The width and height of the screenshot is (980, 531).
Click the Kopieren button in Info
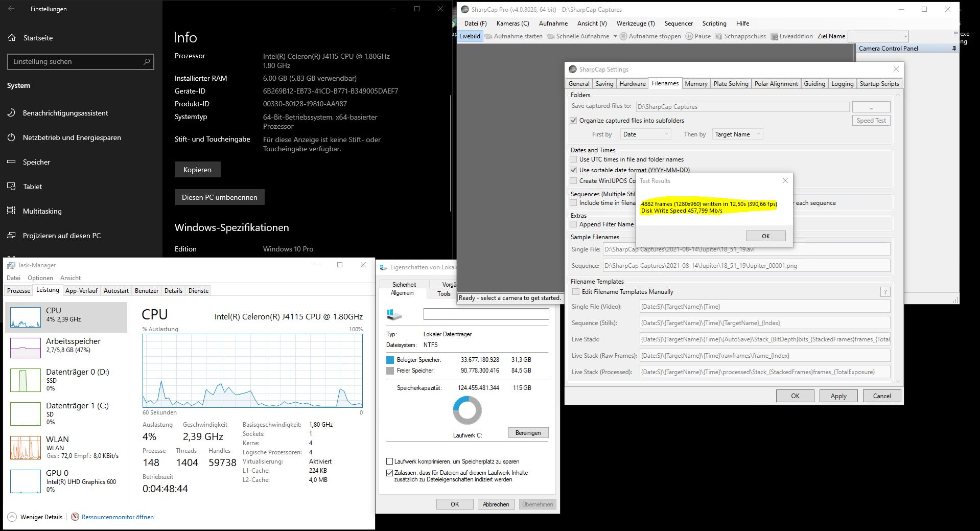(197, 170)
